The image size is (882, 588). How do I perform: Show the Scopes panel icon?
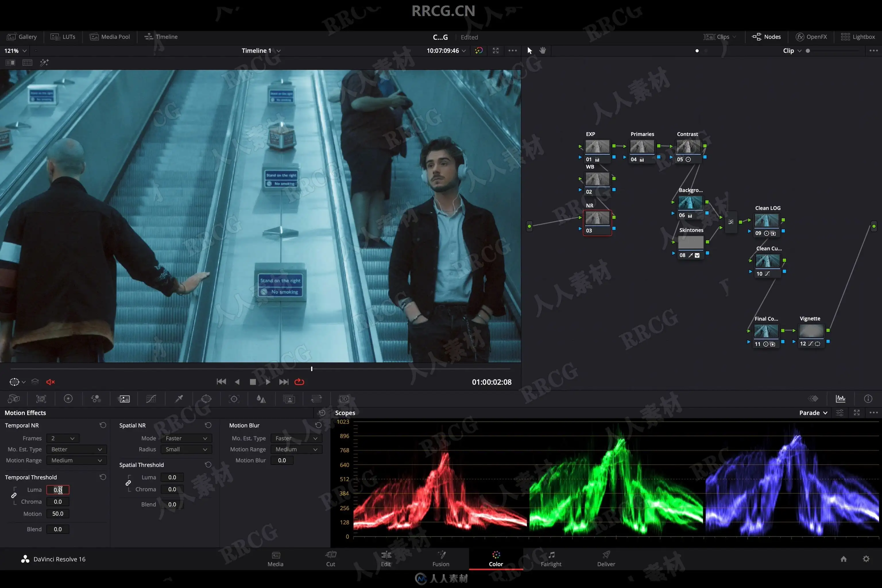coord(840,399)
